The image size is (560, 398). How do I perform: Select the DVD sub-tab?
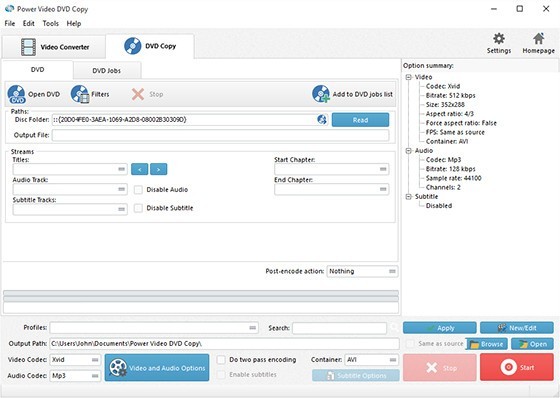38,70
